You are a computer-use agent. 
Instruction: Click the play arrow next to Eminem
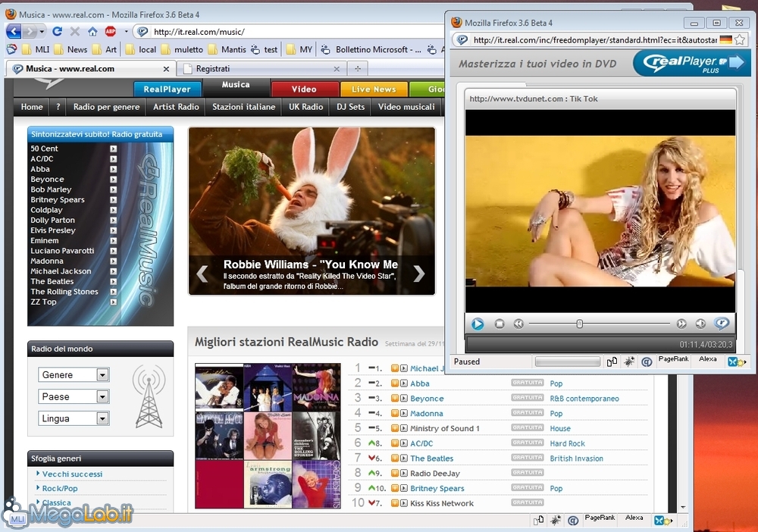click(x=113, y=241)
